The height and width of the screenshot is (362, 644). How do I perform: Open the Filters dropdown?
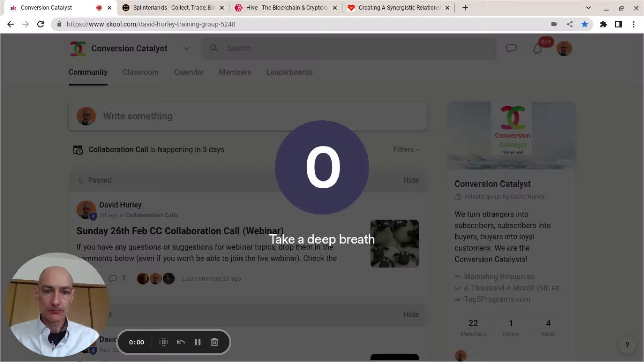pos(406,149)
